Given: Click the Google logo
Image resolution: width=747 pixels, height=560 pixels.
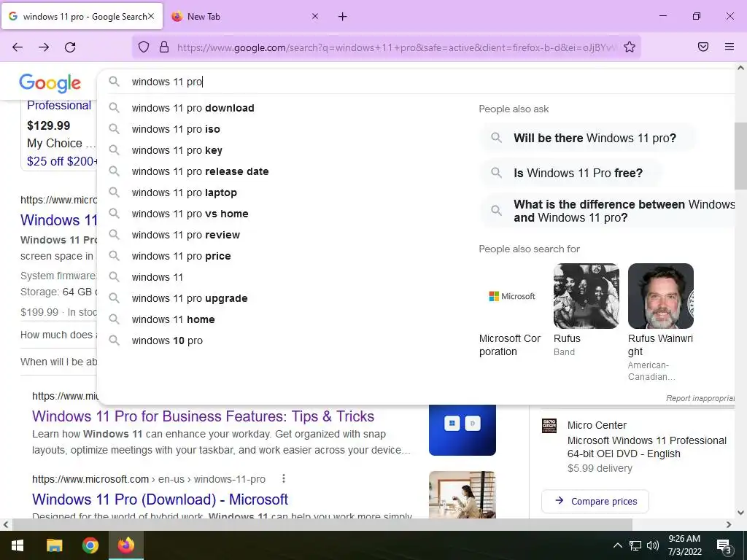Looking at the screenshot, I should [x=50, y=83].
